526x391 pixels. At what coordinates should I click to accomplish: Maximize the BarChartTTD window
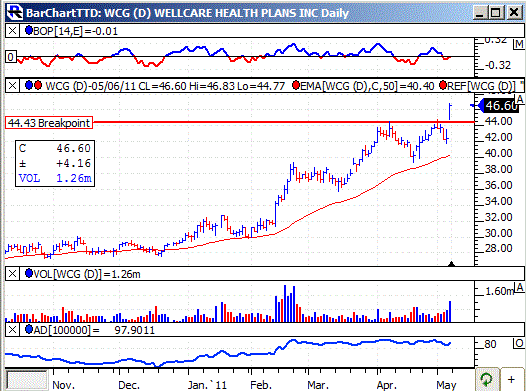tap(496, 13)
